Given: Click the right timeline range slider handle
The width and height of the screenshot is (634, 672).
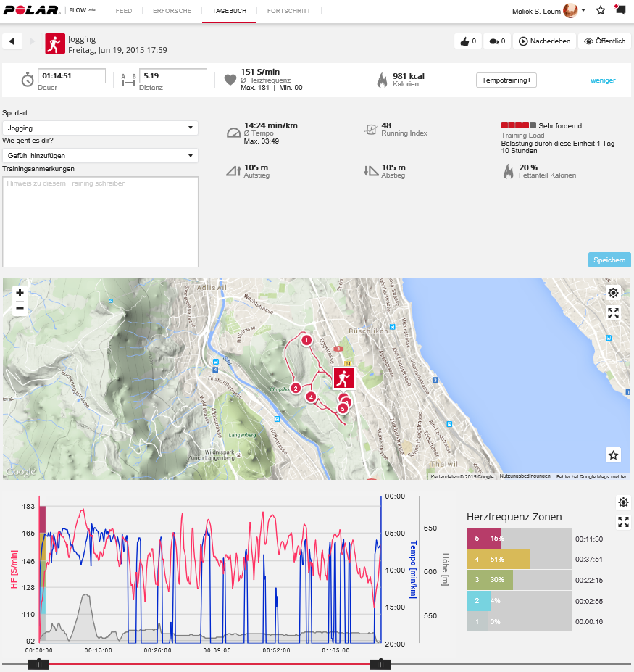Looking at the screenshot, I should point(380,664).
